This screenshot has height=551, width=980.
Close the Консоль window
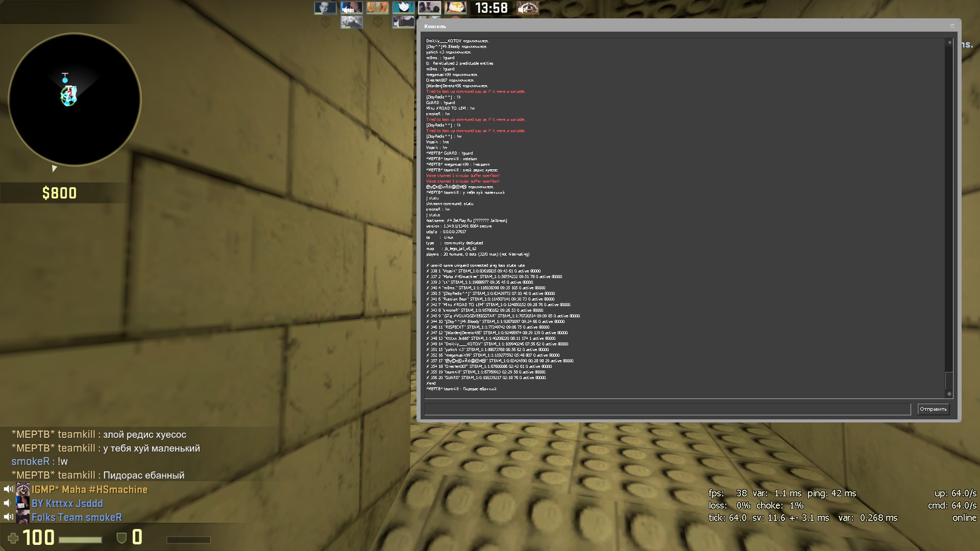point(952,26)
